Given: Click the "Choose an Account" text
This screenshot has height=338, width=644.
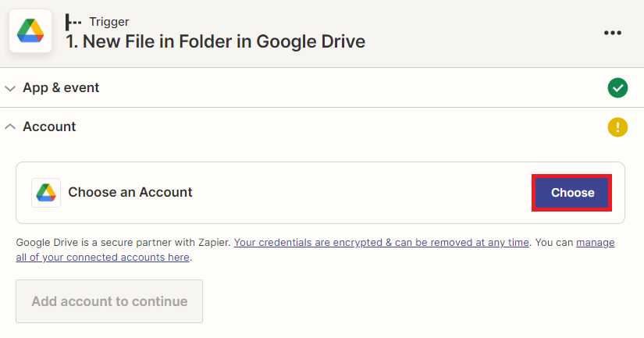Looking at the screenshot, I should 130,192.
